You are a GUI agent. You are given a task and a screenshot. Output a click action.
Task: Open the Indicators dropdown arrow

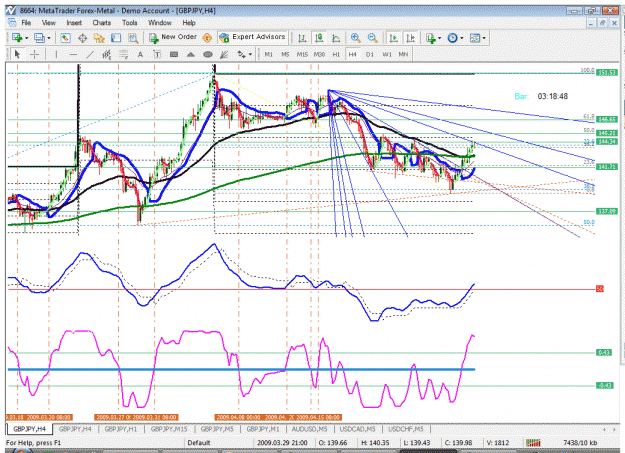pos(440,38)
